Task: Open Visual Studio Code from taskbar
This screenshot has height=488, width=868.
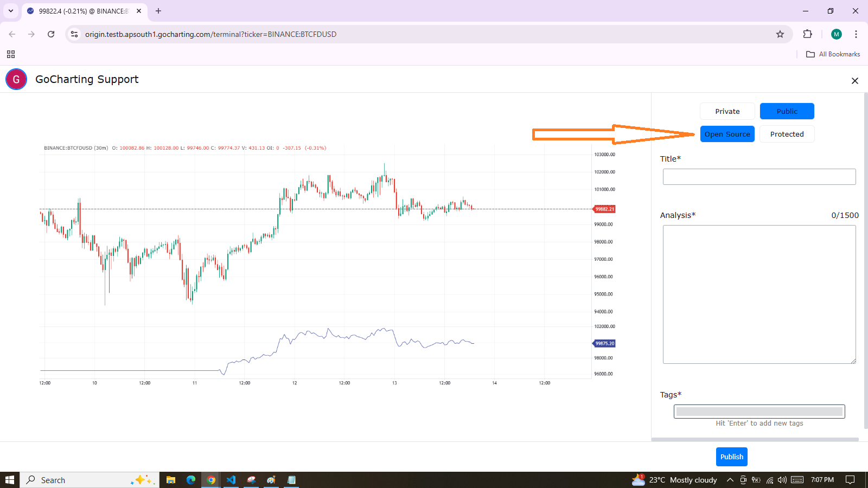Action: click(231, 480)
